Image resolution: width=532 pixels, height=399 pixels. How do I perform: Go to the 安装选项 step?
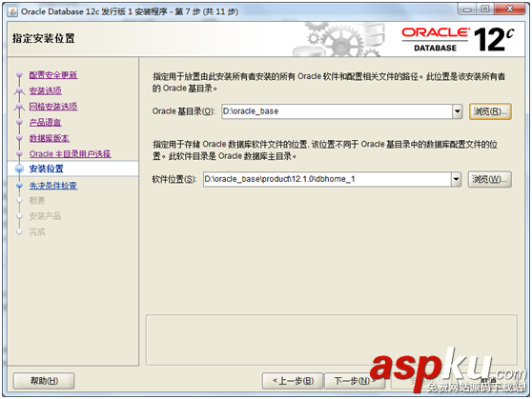(46, 90)
